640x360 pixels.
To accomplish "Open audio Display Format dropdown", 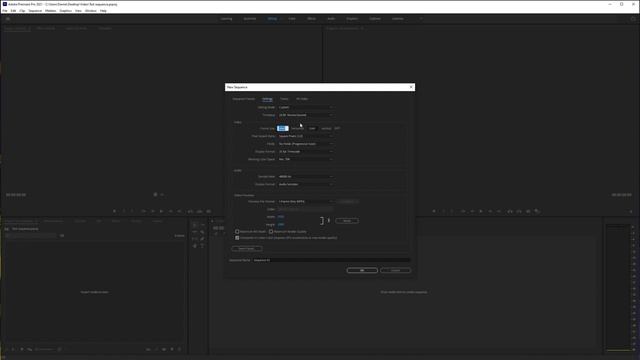I will click(306, 184).
